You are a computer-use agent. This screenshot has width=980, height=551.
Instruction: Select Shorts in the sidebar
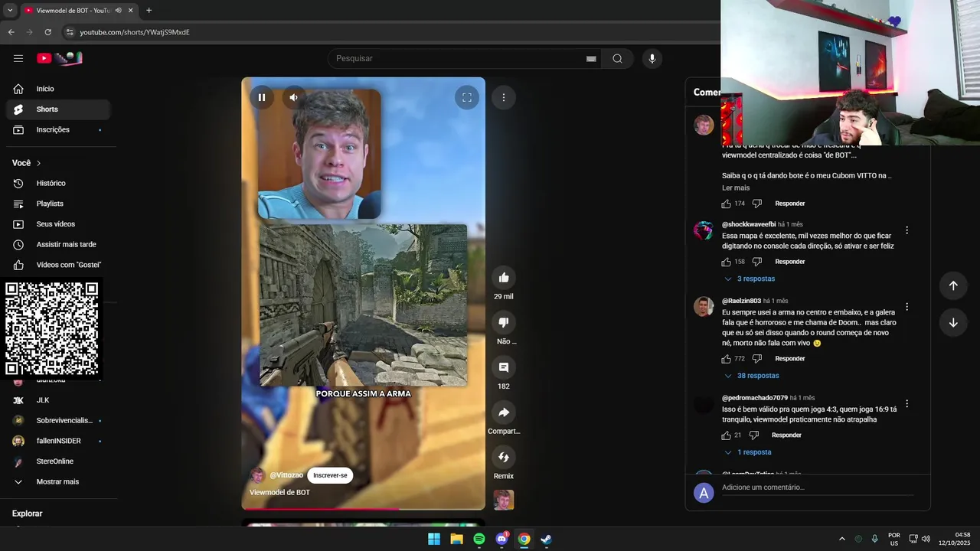pos(58,109)
